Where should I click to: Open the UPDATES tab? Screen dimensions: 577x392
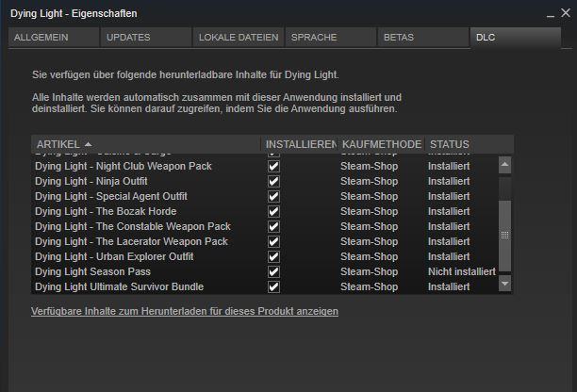pyautogui.click(x=143, y=38)
